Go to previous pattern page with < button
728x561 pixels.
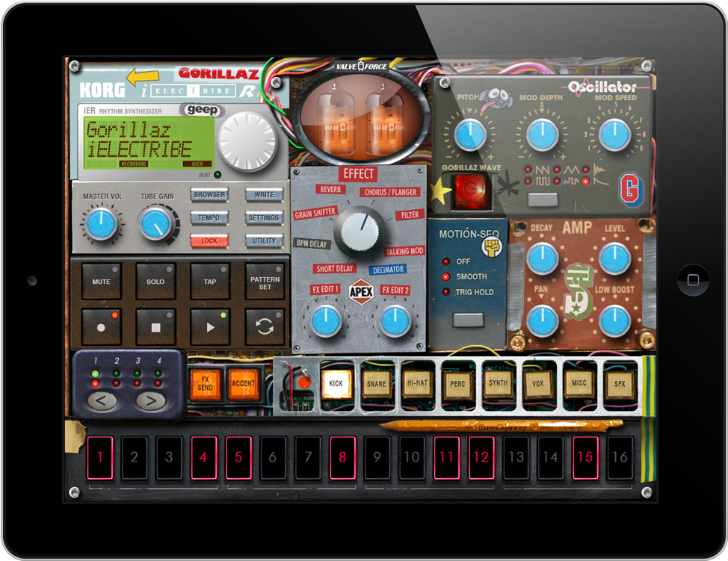tap(102, 400)
